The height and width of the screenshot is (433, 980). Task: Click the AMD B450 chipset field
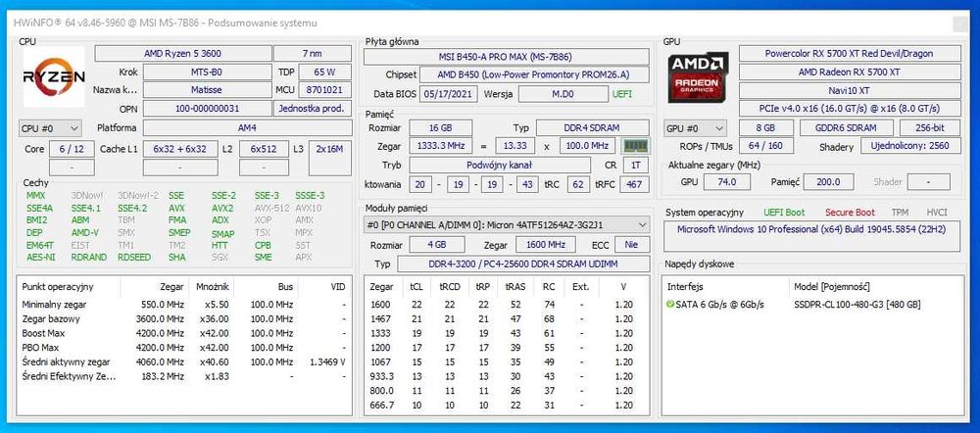pos(534,75)
